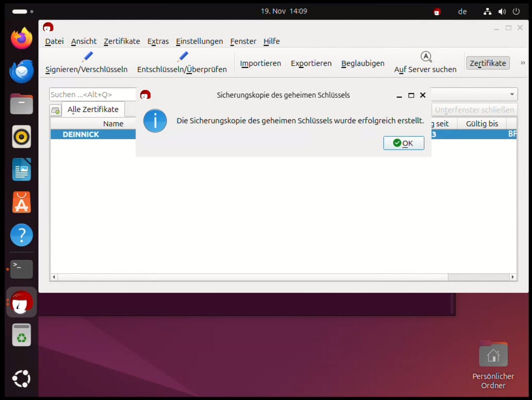Select the Signieren/Verschlüsseln tool
532x400 pixels.
point(86,63)
